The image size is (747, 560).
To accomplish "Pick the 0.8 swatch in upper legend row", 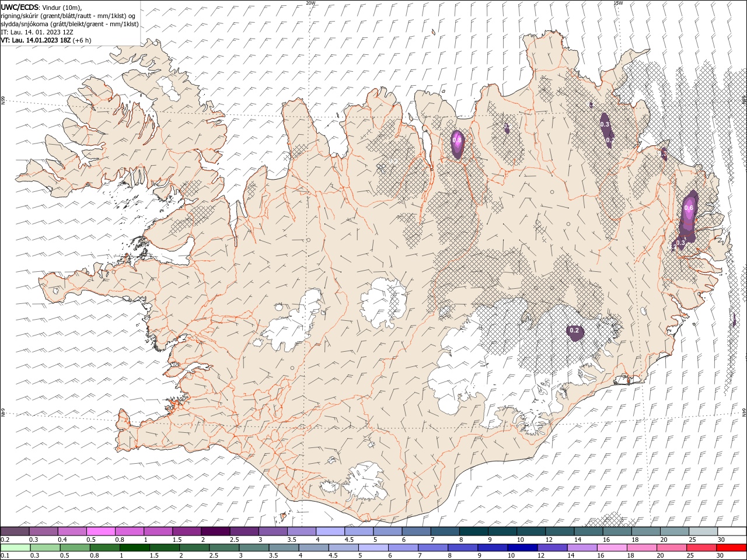I will [129, 531].
